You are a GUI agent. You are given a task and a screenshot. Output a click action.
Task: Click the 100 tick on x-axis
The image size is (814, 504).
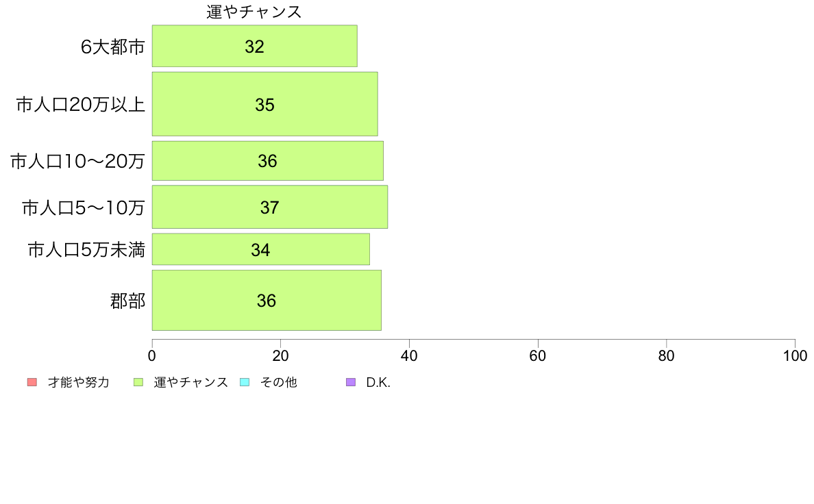tap(795, 356)
